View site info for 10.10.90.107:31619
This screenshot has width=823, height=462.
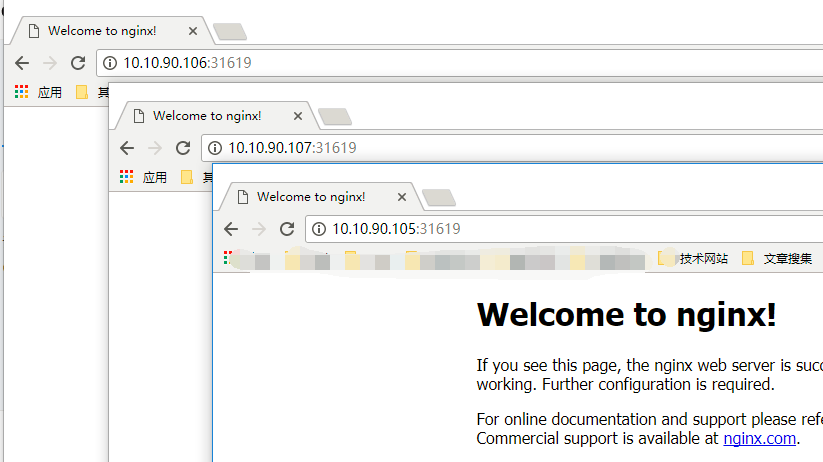click(215, 148)
